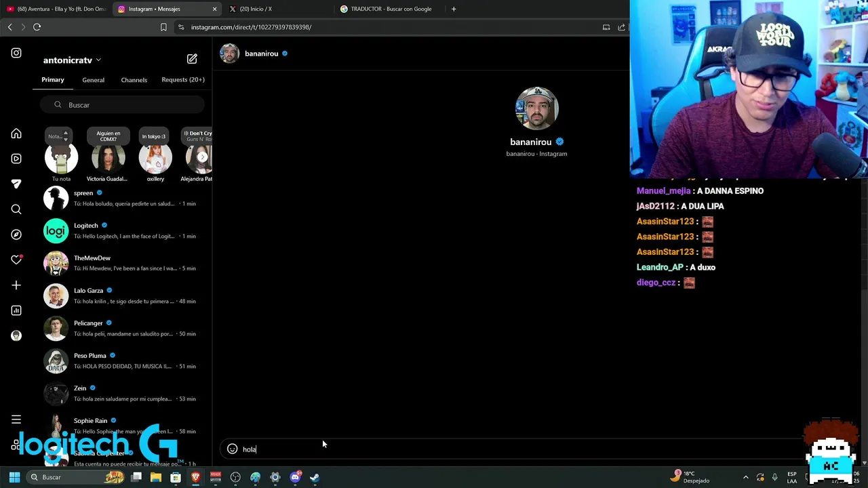Image resolution: width=868 pixels, height=488 pixels.
Task: Open the Lalo Garza conversation
Action: coord(122,296)
